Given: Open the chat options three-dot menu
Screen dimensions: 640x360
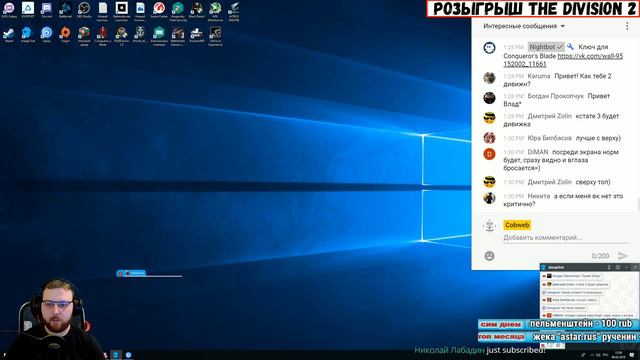Looking at the screenshot, I should point(627,26).
